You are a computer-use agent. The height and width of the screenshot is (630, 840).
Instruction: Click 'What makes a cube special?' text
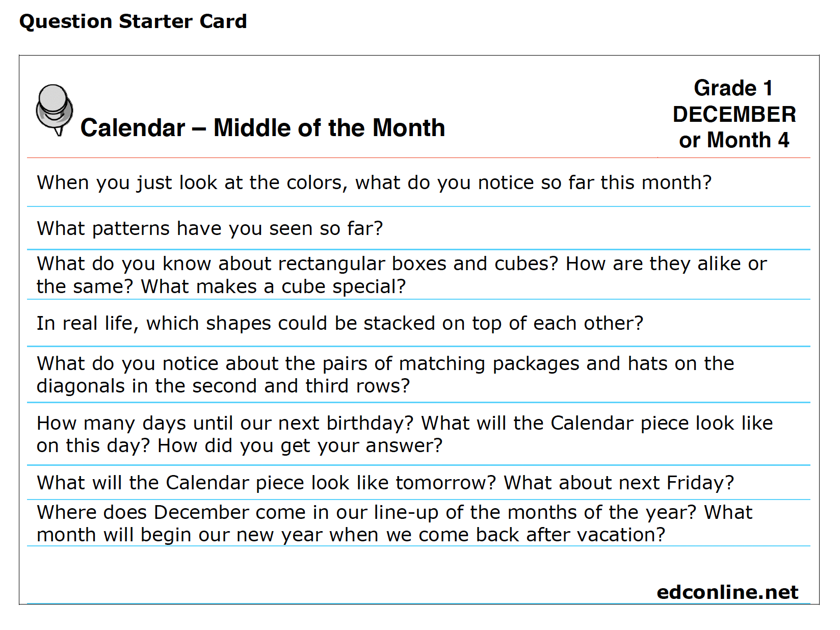pyautogui.click(x=273, y=287)
